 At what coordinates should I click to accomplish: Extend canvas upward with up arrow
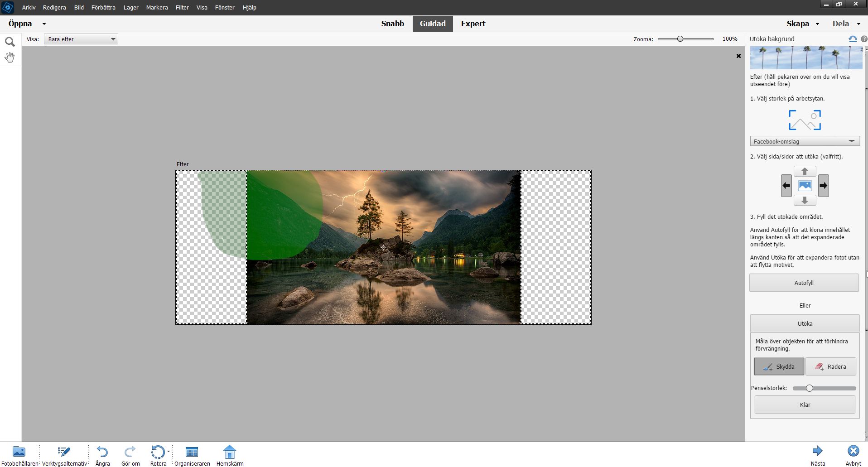805,171
